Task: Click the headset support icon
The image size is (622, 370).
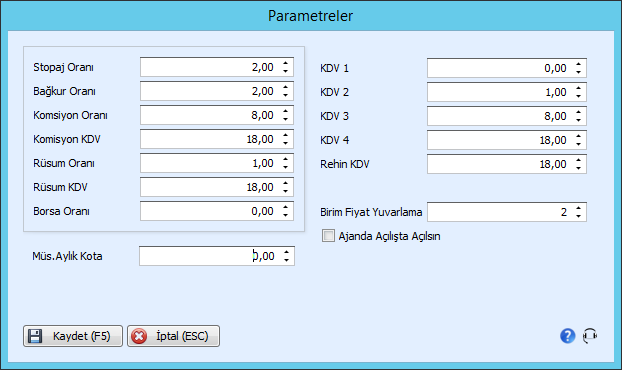Action: (590, 336)
